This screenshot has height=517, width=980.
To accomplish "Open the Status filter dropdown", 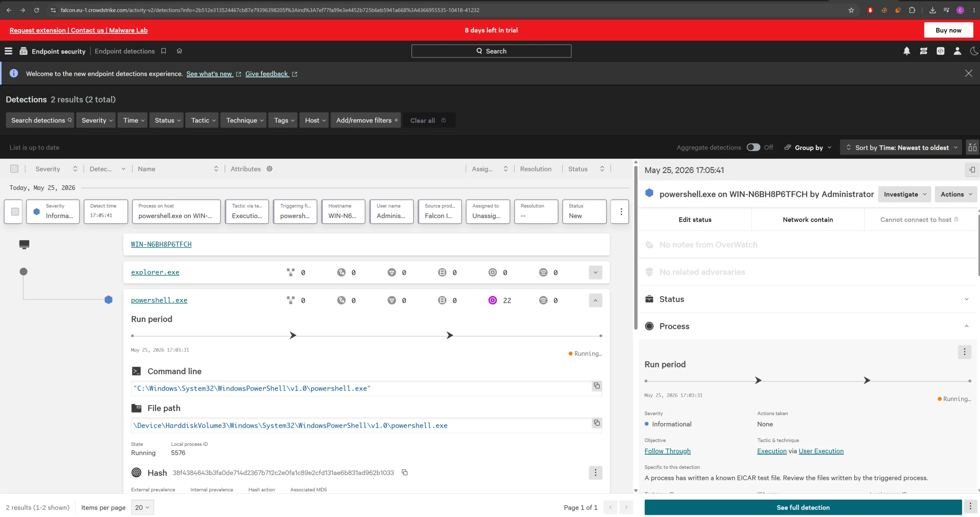I will [167, 120].
